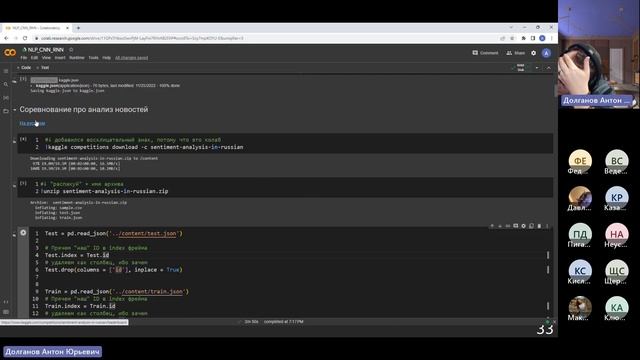Click the Test.drop columns code line

click(x=113, y=269)
